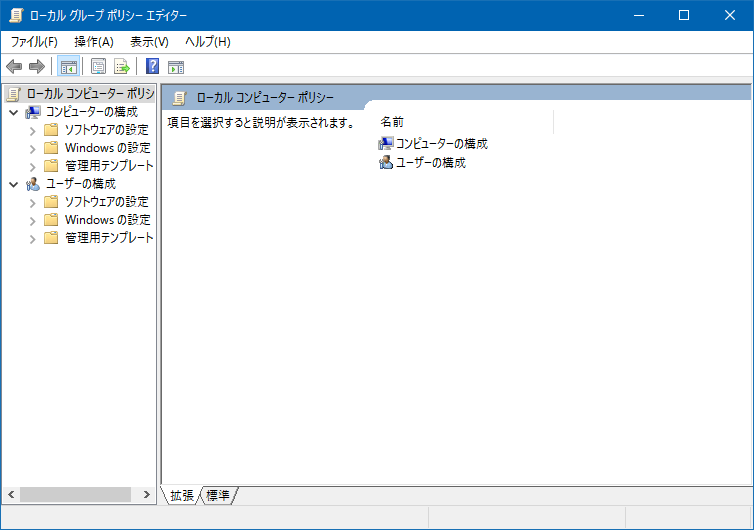Select コンピューターの構成 label in the tree

92,112
